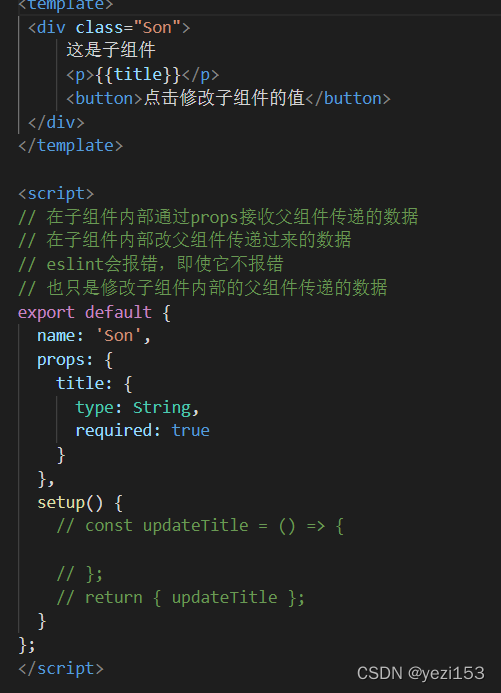Click the props: { line
The height and width of the screenshot is (693, 501).
pos(75,360)
